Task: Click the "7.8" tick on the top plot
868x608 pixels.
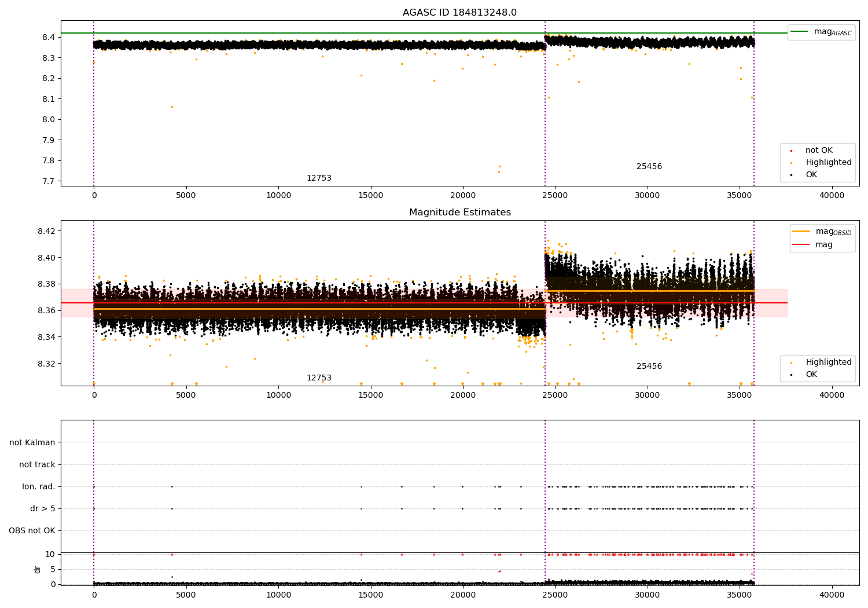Action: (x=48, y=160)
